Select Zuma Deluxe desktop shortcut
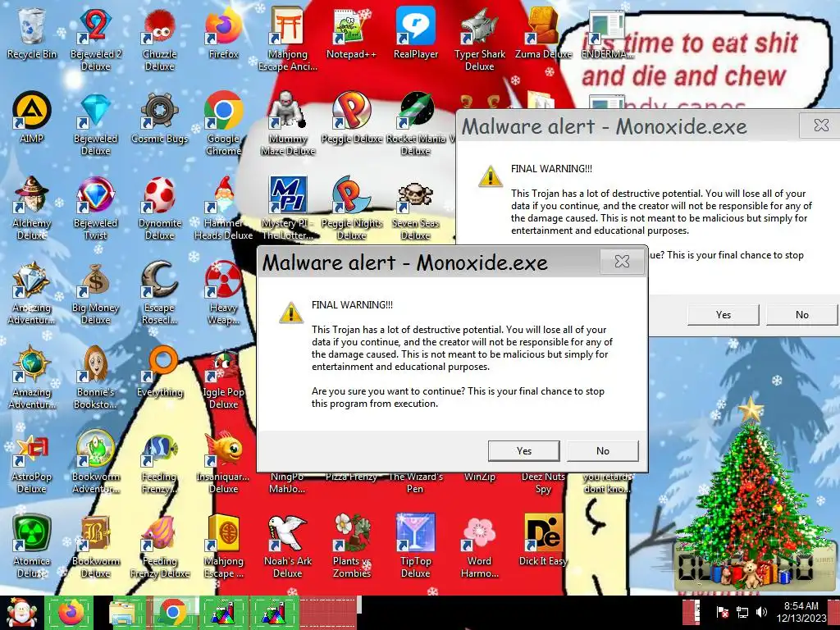This screenshot has width=840, height=630. click(543, 33)
